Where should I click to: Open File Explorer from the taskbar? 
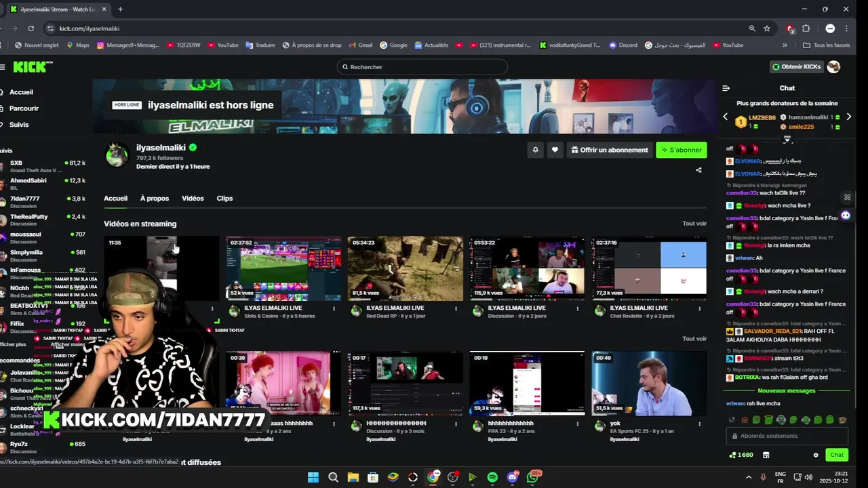click(x=353, y=477)
